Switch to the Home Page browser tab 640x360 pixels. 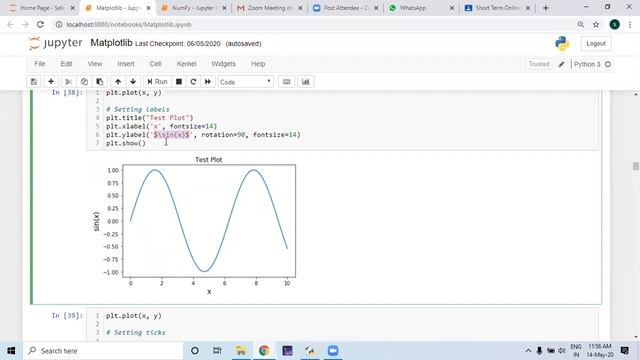(42, 8)
